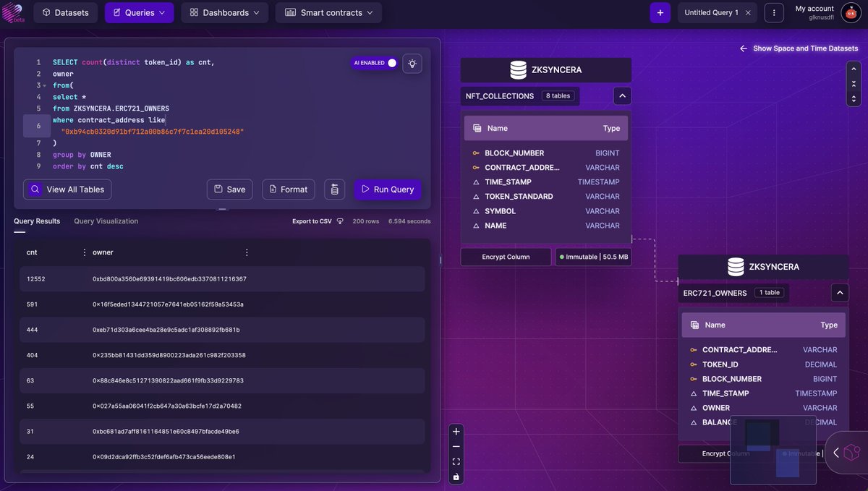The width and height of the screenshot is (868, 491).
Task: Click the magnifier icon in View All Tables
Action: 35,189
